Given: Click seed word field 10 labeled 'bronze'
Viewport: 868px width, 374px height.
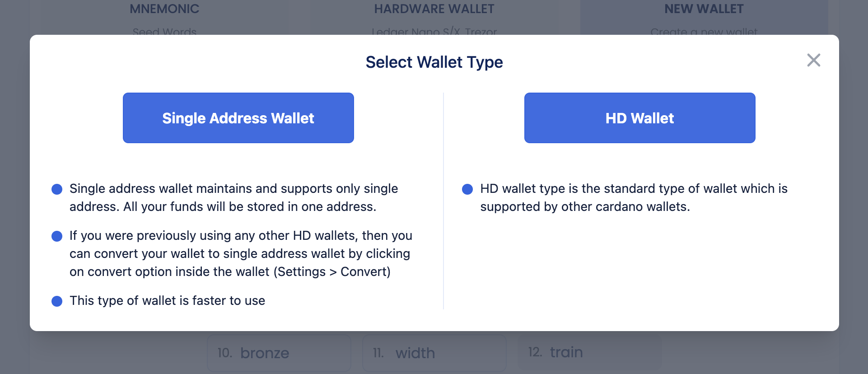Looking at the screenshot, I should [x=279, y=353].
